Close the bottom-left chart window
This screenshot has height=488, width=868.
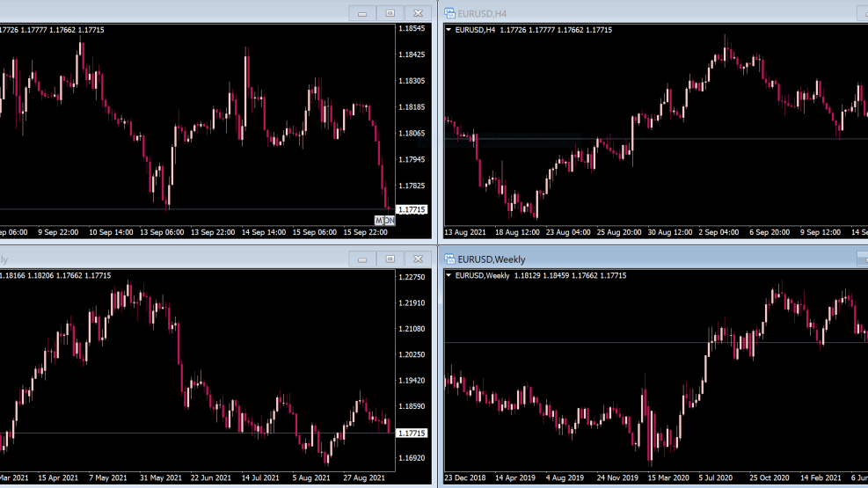[418, 259]
